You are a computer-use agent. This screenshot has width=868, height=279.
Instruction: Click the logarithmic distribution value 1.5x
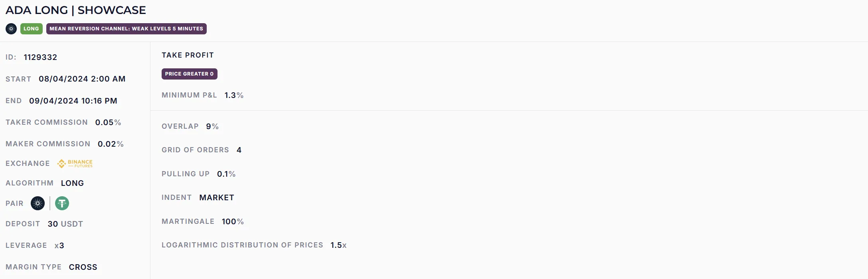[x=338, y=245]
